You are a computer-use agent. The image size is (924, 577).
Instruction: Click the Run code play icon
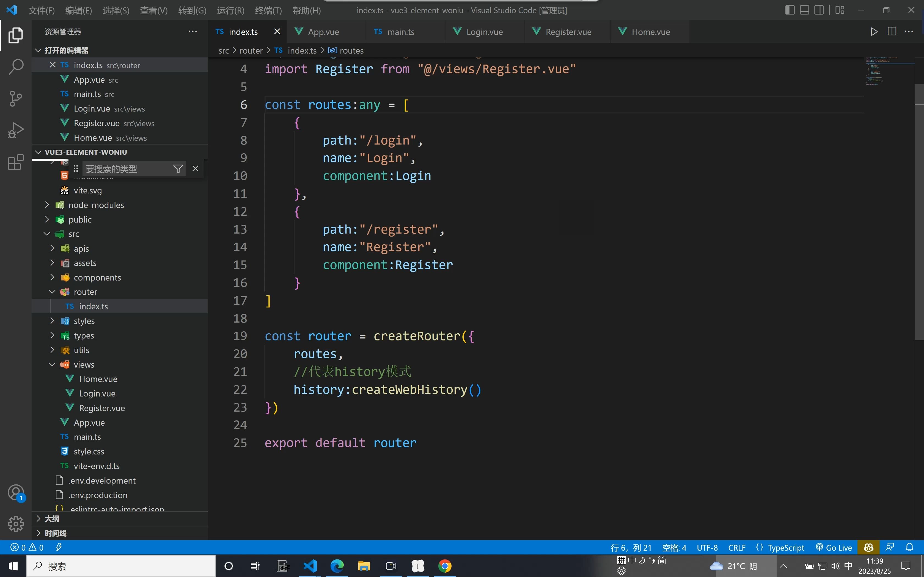click(874, 32)
